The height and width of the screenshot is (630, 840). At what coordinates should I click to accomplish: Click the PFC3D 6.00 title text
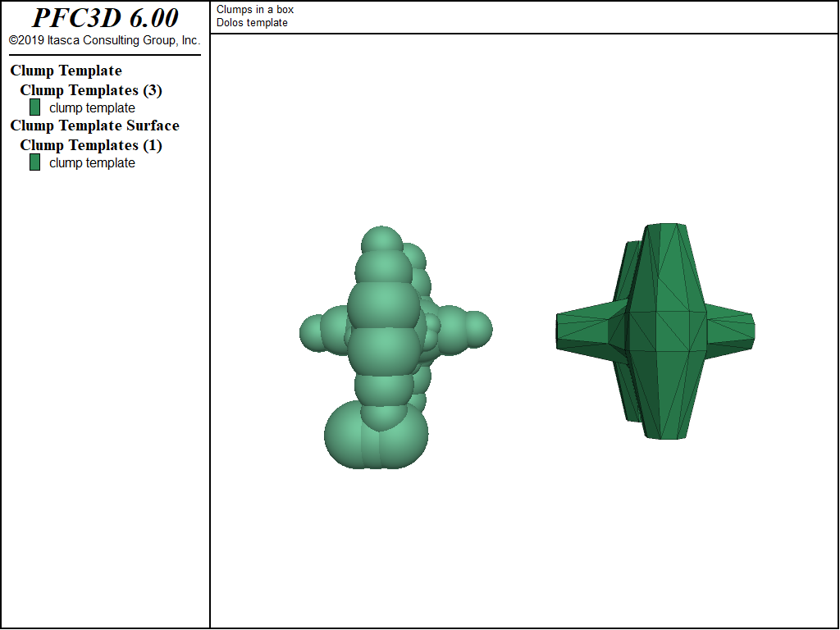[104, 18]
